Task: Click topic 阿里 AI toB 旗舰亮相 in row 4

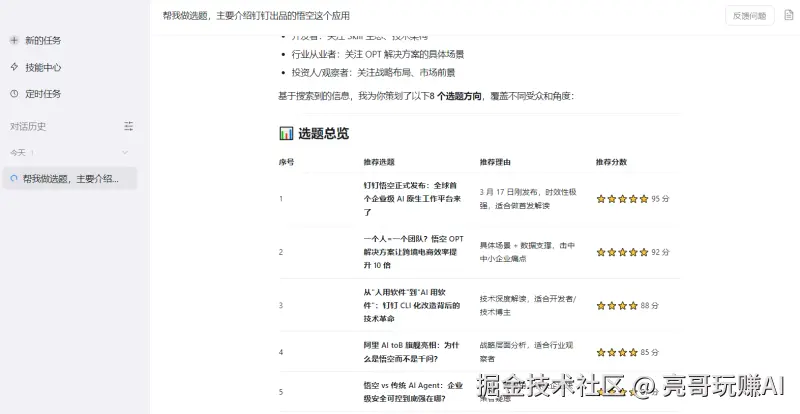Action: [411, 352]
